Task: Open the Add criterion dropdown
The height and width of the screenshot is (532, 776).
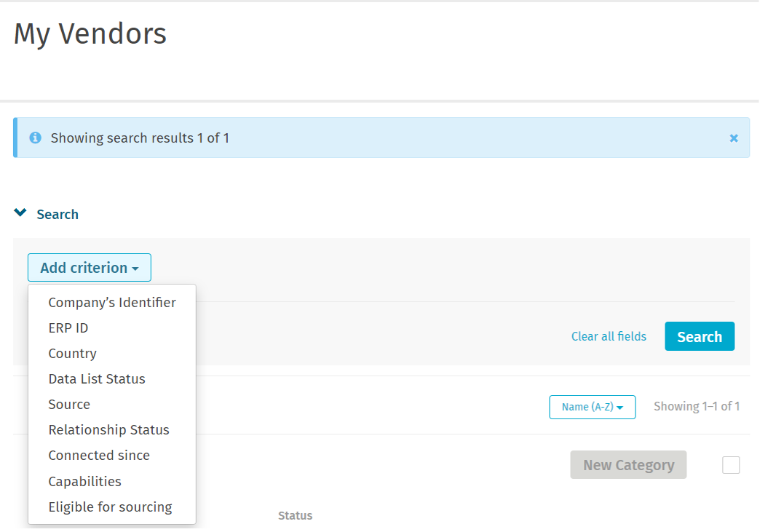Action: [x=90, y=268]
